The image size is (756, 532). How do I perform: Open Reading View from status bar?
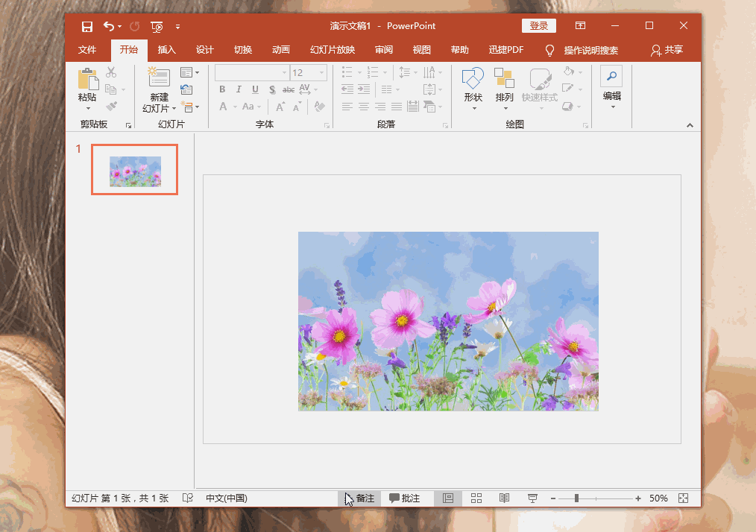505,498
